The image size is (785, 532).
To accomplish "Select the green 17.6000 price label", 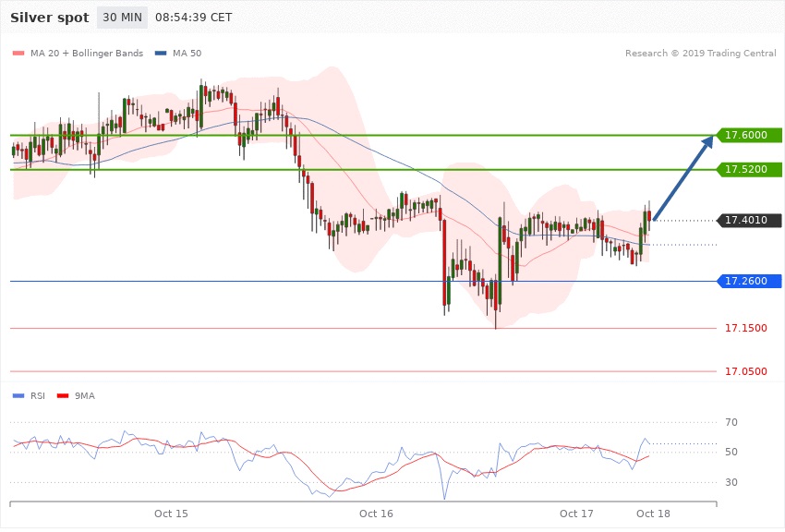I will click(x=746, y=135).
